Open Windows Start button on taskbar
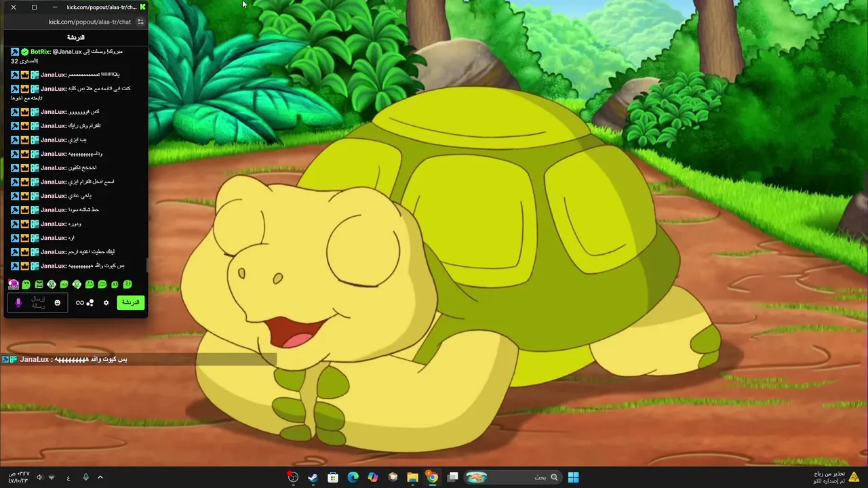The image size is (868, 488). click(573, 477)
